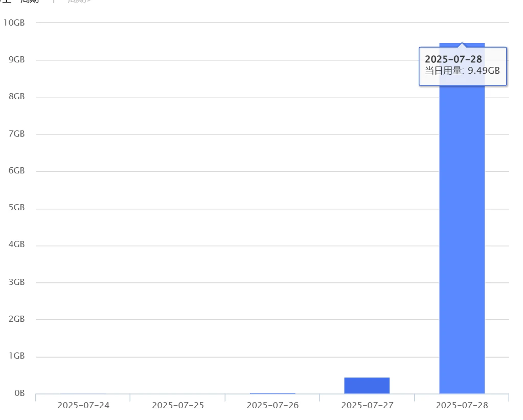
Task: Click the 2025-07-28 x-axis date label
Action: click(462, 406)
